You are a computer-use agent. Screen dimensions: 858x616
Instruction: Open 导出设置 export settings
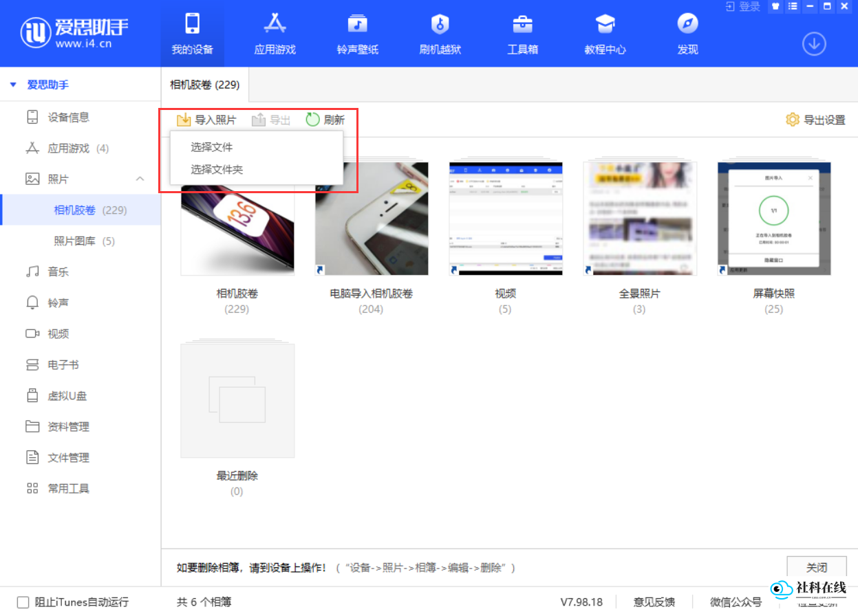click(816, 120)
